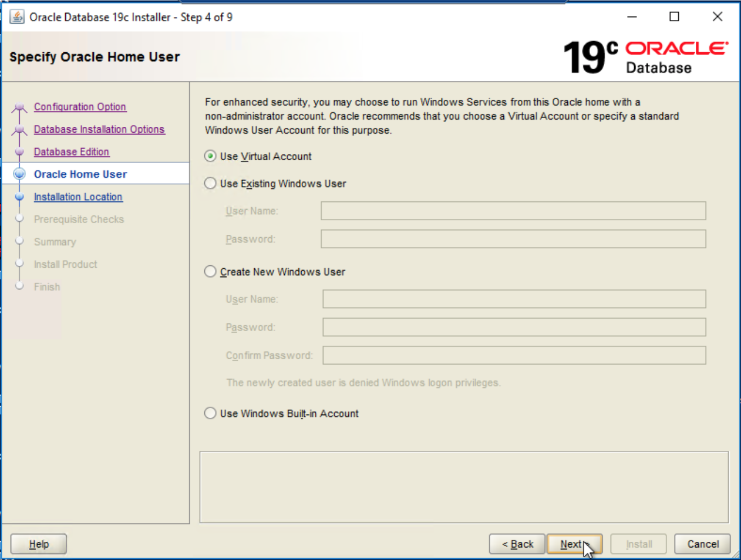The image size is (741, 560).
Task: Click the Confirm Password field
Action: click(514, 355)
